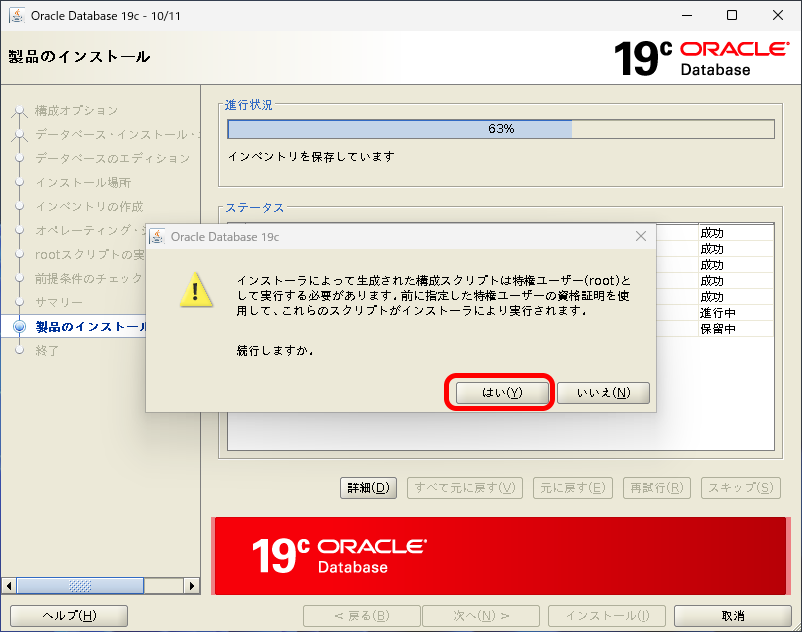Screen dimensions: 802x632
Task: Click the 進行中 status cell
Action: click(x=736, y=313)
